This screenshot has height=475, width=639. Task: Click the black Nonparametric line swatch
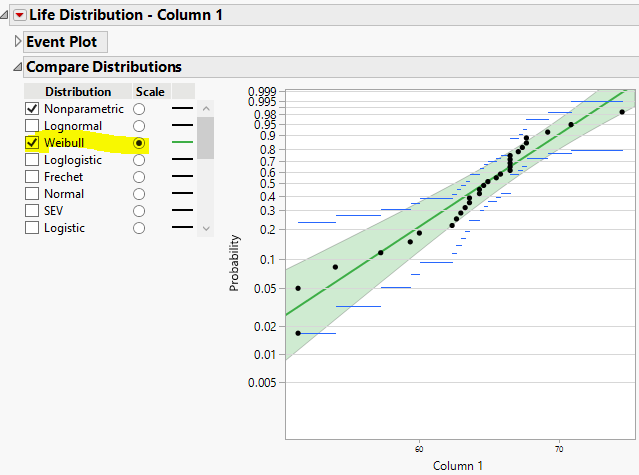coord(183,108)
